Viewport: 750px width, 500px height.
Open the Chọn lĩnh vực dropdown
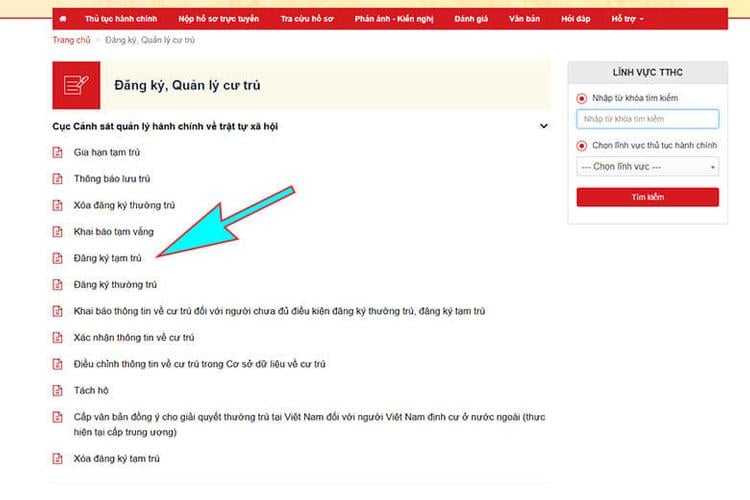point(648,167)
